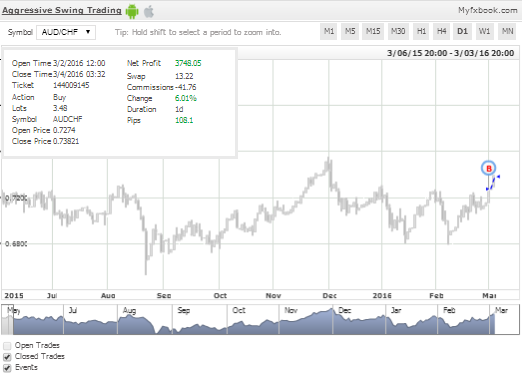Click the Commissions value -41.76
Viewport: 522px width, 381px height.
click(185, 87)
